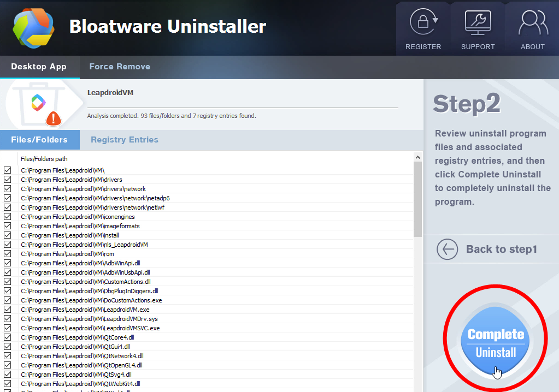The image size is (559, 392).
Task: Toggle checkbox for drivers\network folder
Action: click(x=8, y=189)
